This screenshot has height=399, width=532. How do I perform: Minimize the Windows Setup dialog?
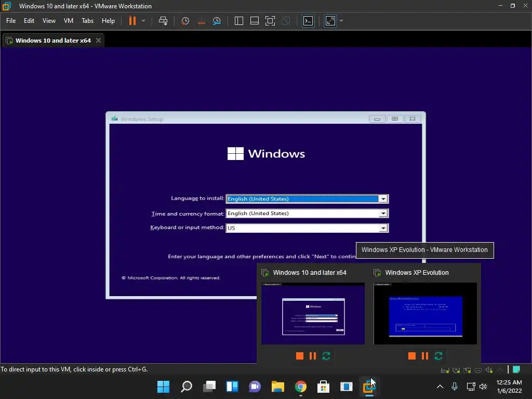pos(377,119)
